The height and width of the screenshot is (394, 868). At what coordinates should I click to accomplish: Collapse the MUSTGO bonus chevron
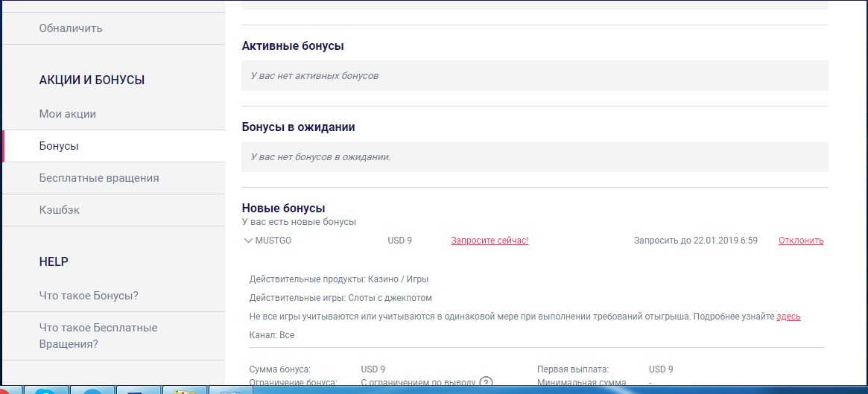tap(248, 241)
